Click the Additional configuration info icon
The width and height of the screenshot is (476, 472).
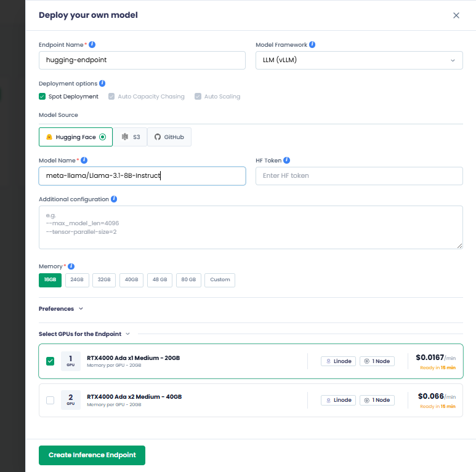tap(114, 199)
